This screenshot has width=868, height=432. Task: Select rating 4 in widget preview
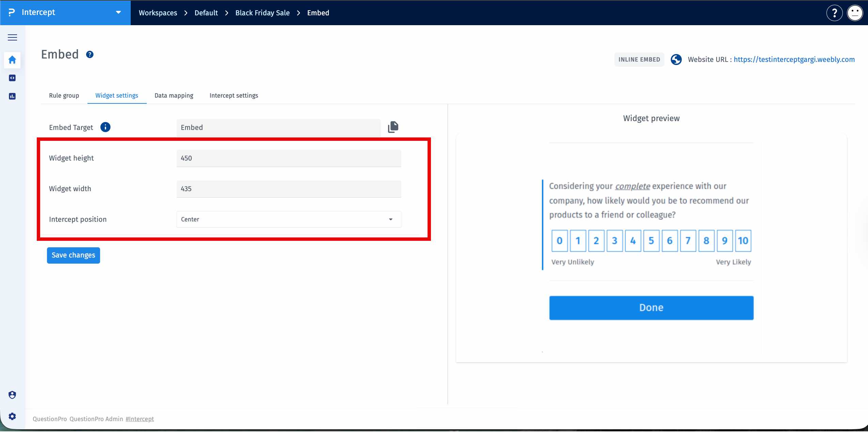point(633,241)
